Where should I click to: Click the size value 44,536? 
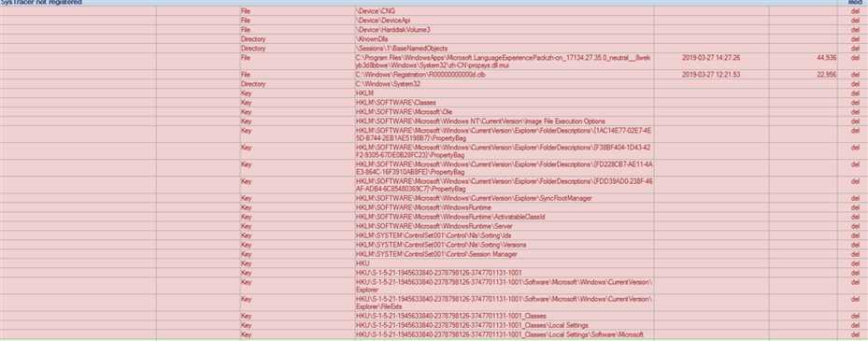[827, 57]
